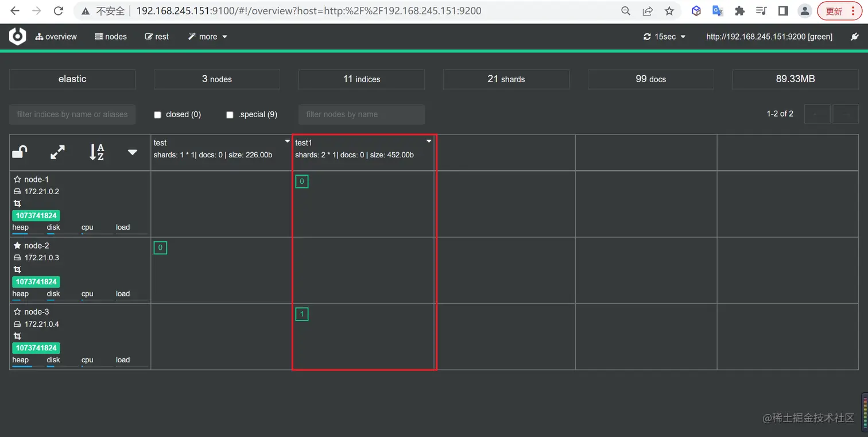The width and height of the screenshot is (868, 437).
Task: Click node-2's 1073741824 green badge
Action: click(x=36, y=282)
